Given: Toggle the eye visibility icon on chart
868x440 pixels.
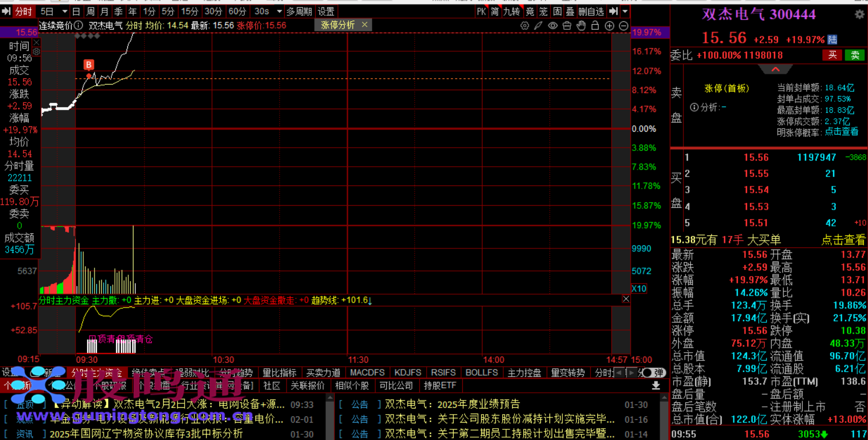Looking at the screenshot, I should (x=553, y=26).
